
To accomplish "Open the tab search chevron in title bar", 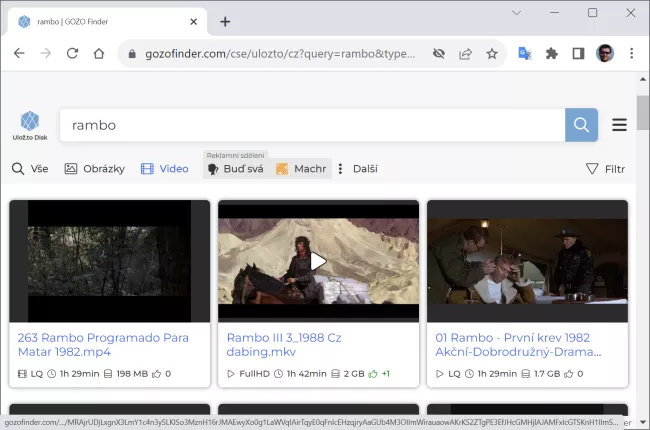I will (x=516, y=13).
